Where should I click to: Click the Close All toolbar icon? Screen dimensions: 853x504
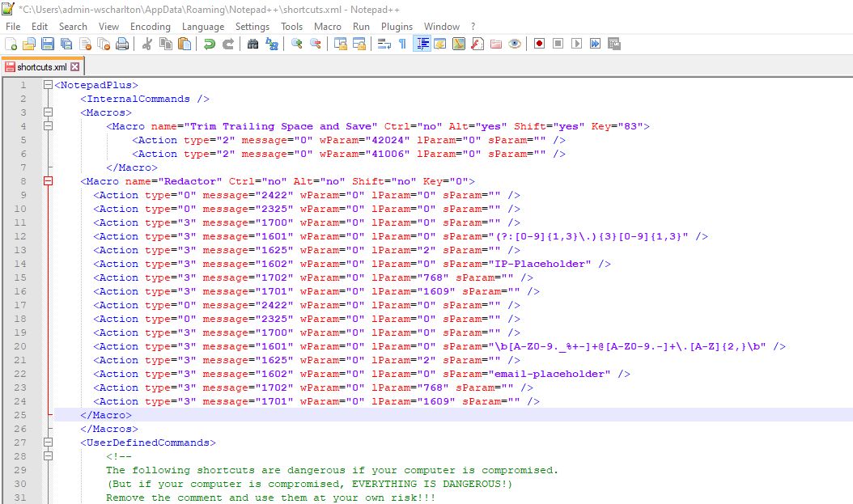(104, 44)
